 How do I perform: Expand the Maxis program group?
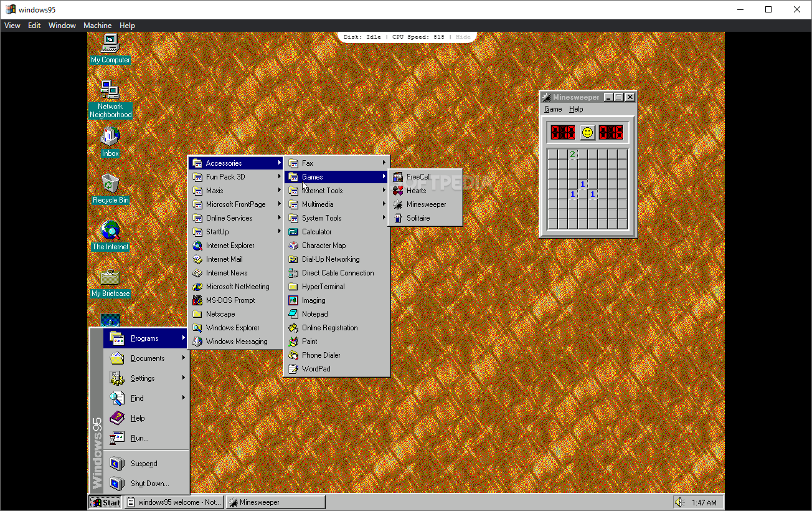236,191
